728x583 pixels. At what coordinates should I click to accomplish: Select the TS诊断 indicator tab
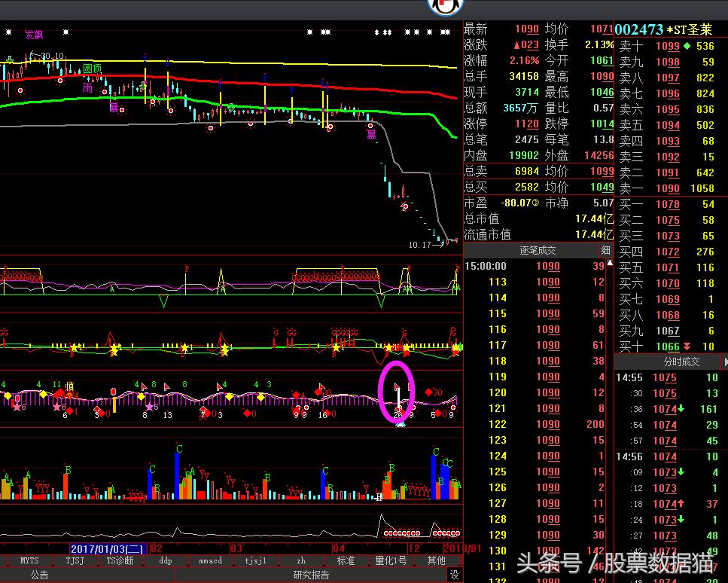pos(120,560)
